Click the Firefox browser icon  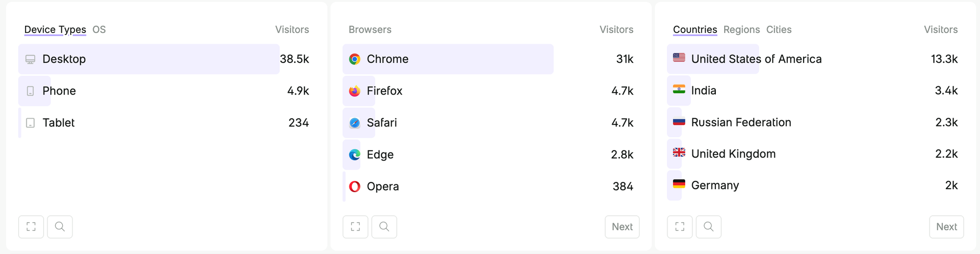[x=355, y=91]
